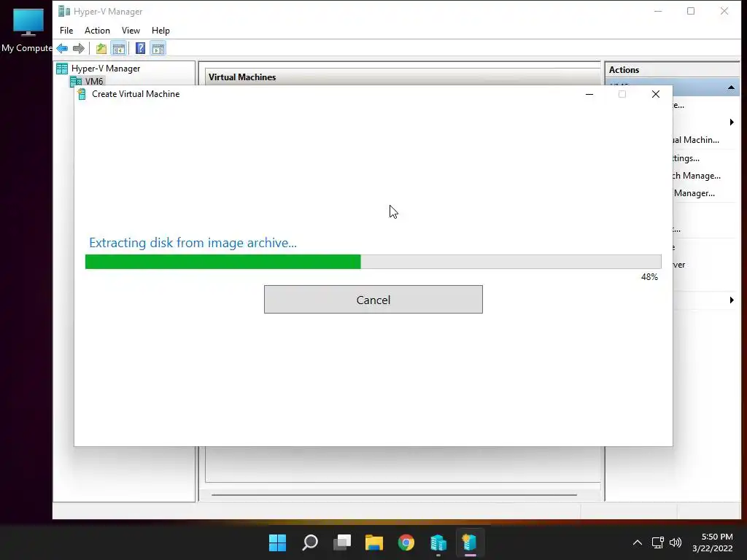Open the Action menu
747x560 pixels.
[97, 31]
